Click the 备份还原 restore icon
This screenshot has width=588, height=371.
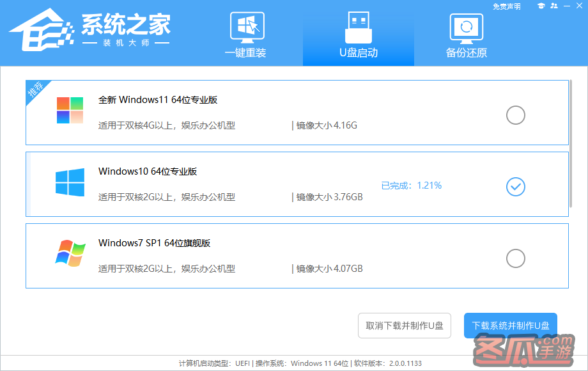(x=466, y=28)
